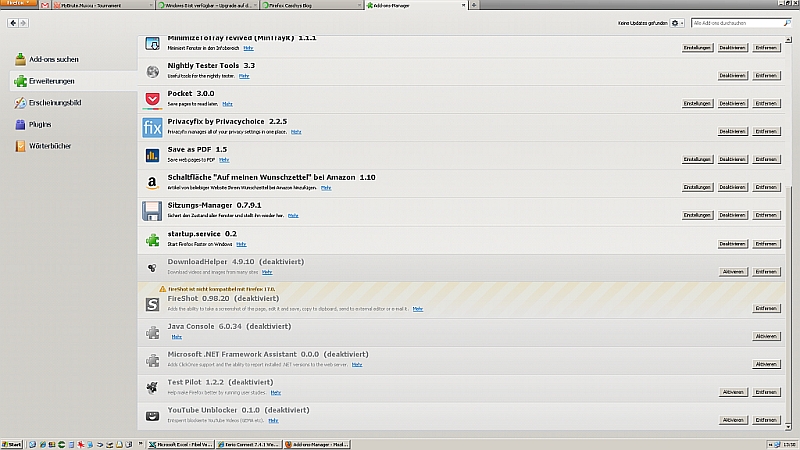800x450 pixels.
Task: Open Mehr link for Java Console
Action: pyautogui.click(x=177, y=337)
